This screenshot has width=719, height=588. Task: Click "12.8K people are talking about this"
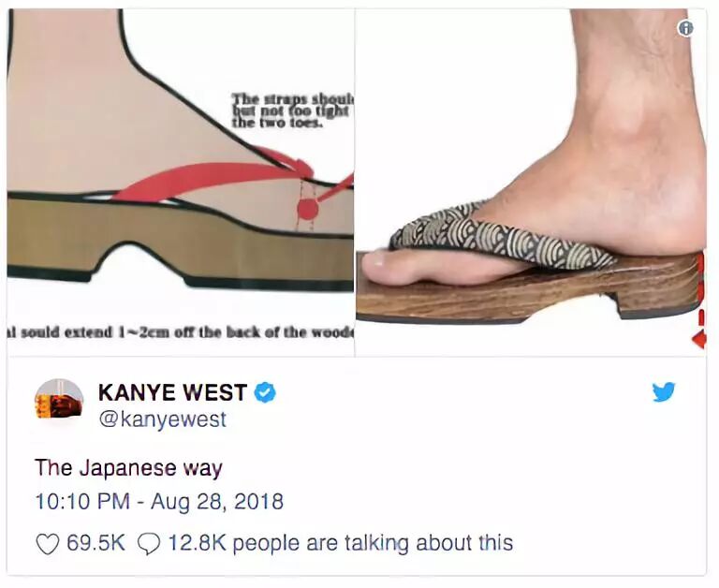340,543
